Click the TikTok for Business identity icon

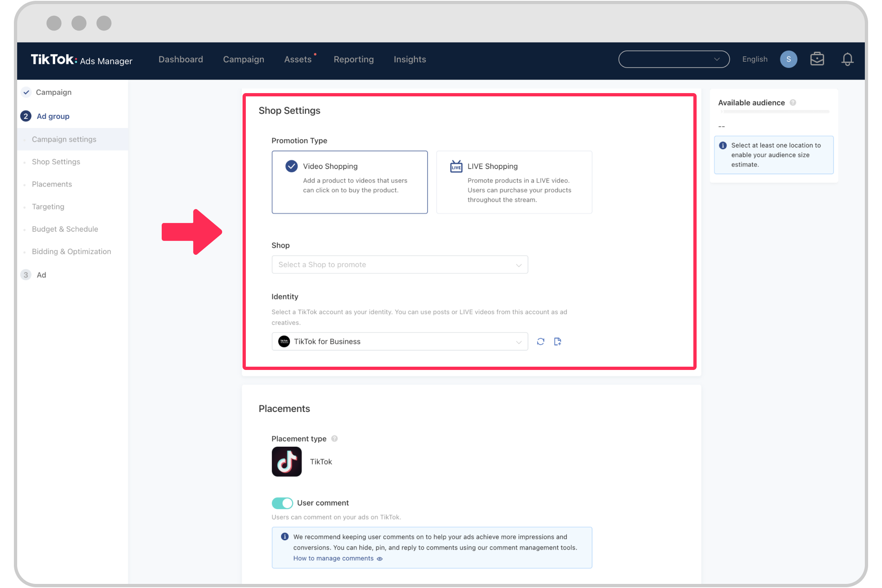285,341
